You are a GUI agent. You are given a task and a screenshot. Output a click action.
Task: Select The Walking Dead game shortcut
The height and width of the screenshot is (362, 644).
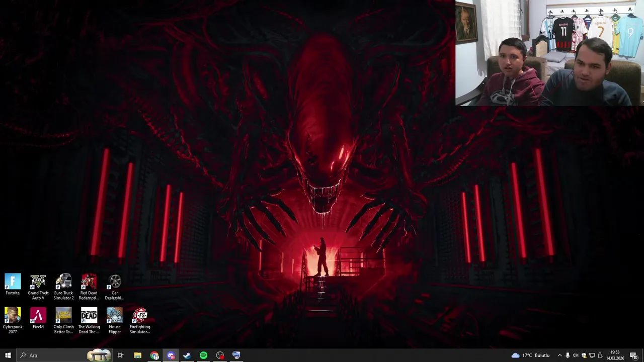pyautogui.click(x=89, y=321)
